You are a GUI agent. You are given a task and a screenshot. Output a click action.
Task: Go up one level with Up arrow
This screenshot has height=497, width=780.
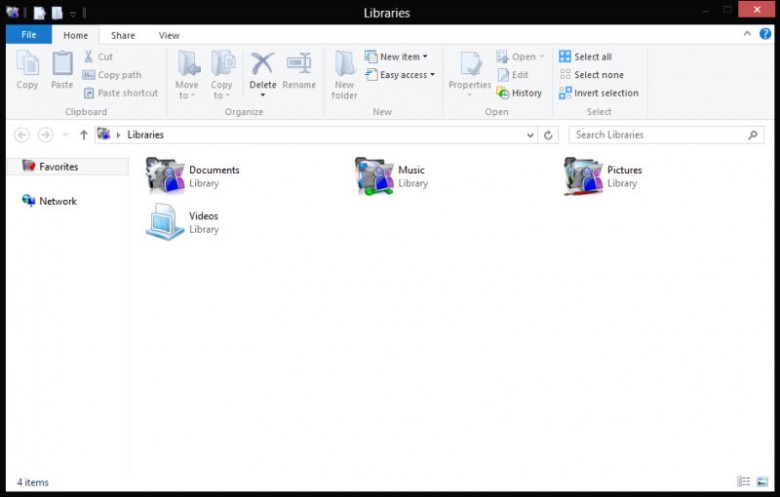[x=84, y=135]
